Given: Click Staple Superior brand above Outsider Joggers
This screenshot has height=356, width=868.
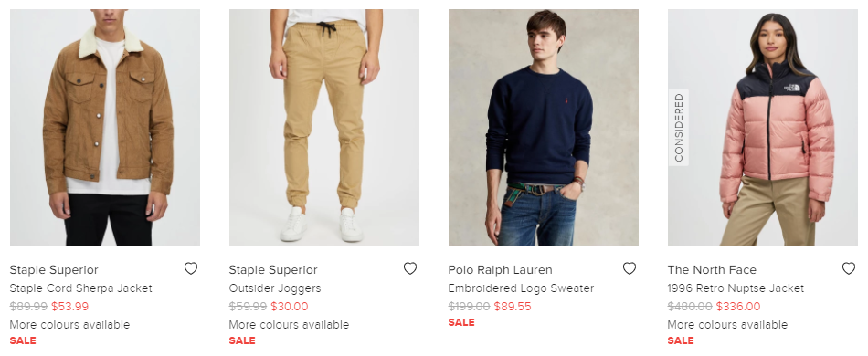Looking at the screenshot, I should (x=273, y=270).
